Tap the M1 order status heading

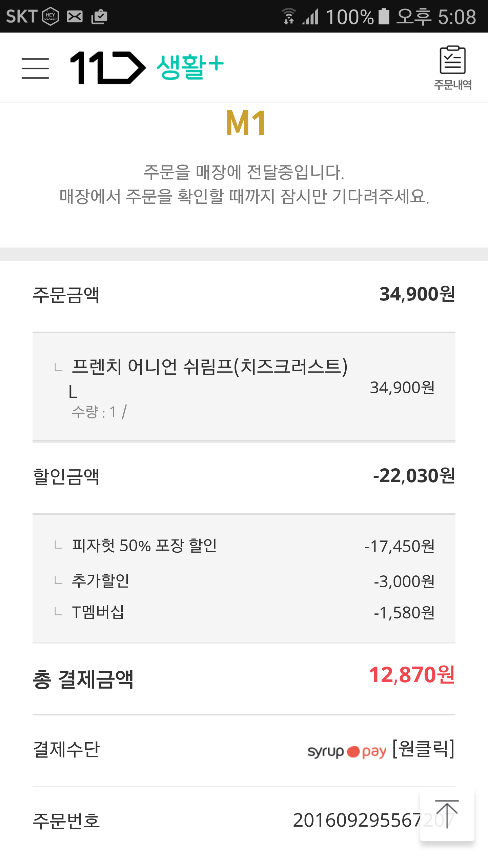[246, 123]
